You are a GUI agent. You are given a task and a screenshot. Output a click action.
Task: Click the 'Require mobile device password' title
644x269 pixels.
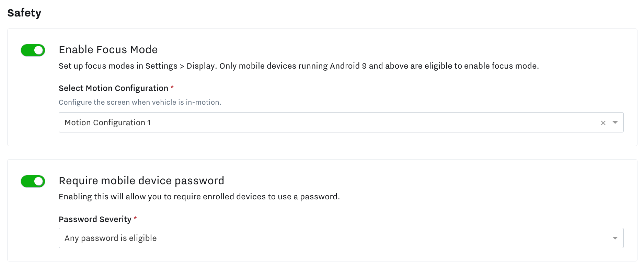(x=141, y=180)
